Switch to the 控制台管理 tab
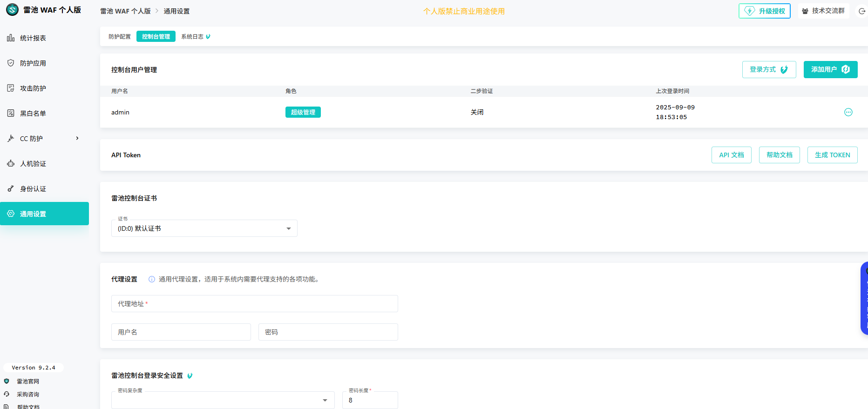This screenshot has height=409, width=868. click(x=156, y=36)
